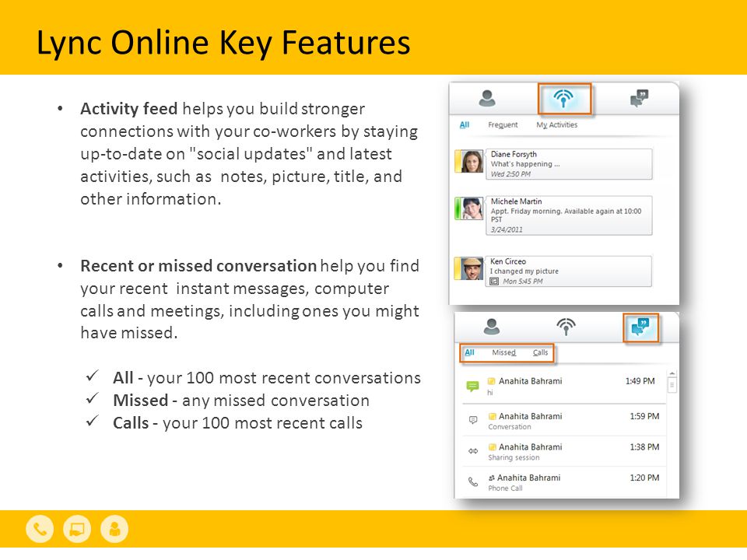Select All tab in the activity feed
The image size is (747, 560).
[x=465, y=124]
